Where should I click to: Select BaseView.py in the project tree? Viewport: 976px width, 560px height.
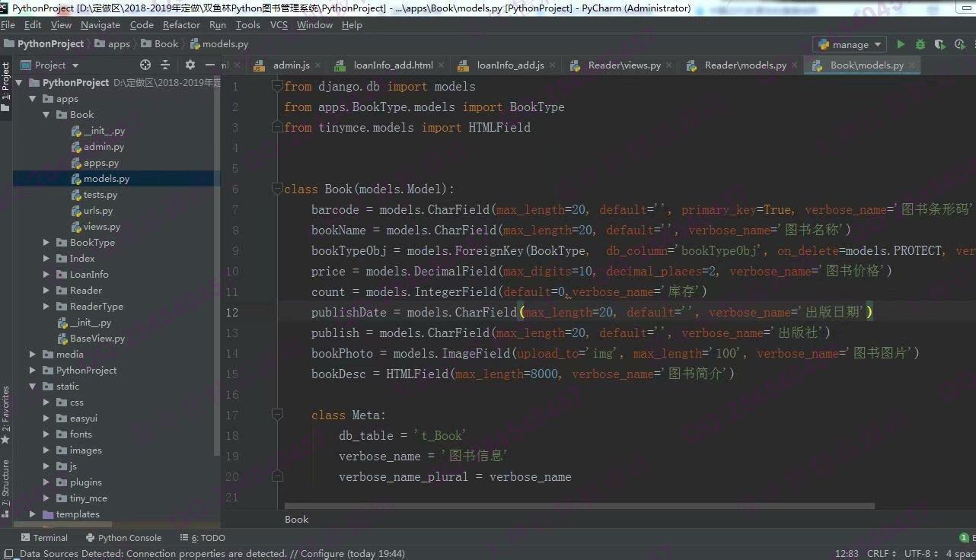tap(91, 339)
